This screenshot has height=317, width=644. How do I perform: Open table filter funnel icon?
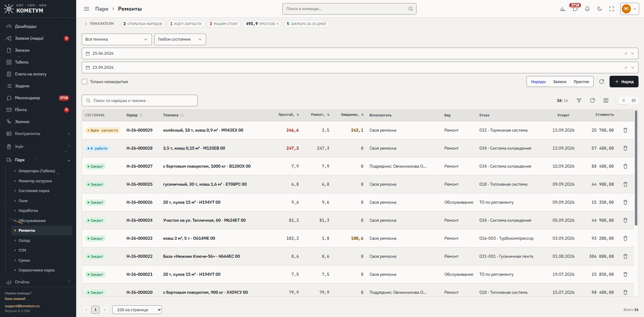pyautogui.click(x=579, y=100)
